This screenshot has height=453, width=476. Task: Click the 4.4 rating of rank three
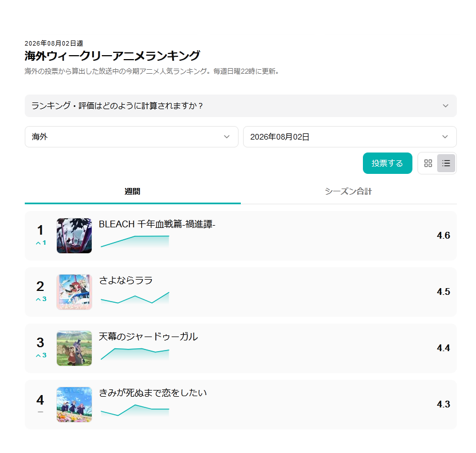(x=443, y=348)
